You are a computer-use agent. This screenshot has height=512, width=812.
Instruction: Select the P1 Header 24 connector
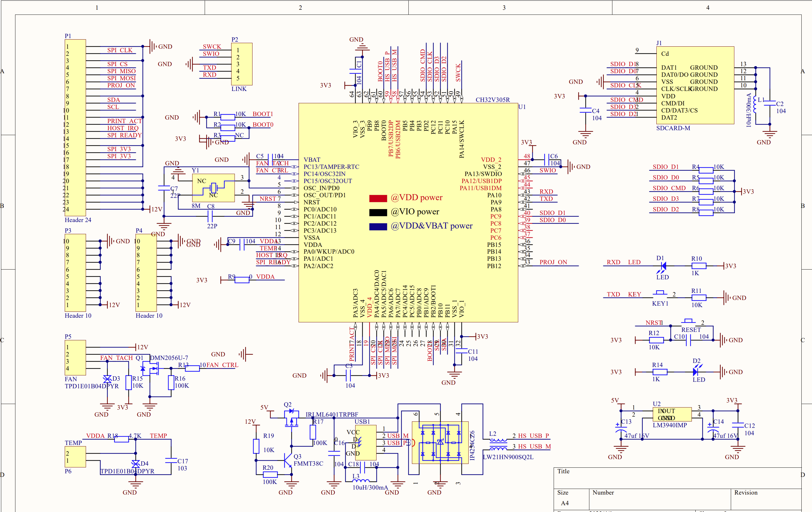click(x=75, y=128)
